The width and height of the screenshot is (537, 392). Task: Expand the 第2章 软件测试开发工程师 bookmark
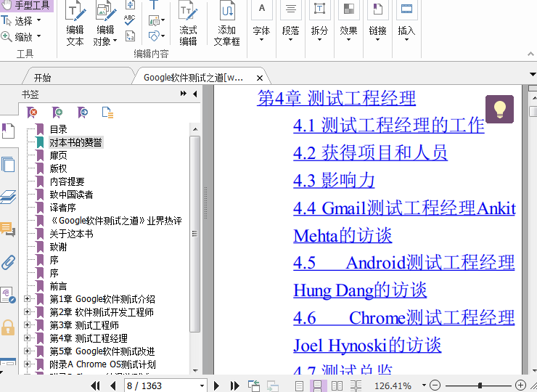click(27, 312)
